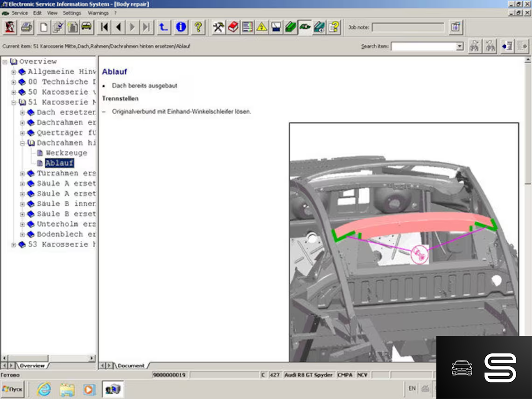The image size is (532, 399).
Task: Click the crossed tools icon in toolbar
Action: click(218, 27)
